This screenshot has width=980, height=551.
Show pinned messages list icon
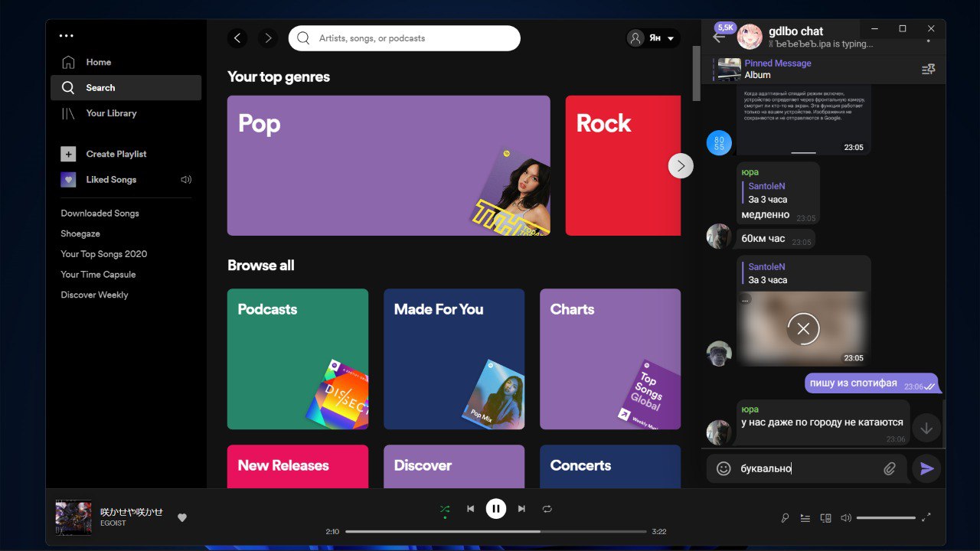click(x=929, y=70)
